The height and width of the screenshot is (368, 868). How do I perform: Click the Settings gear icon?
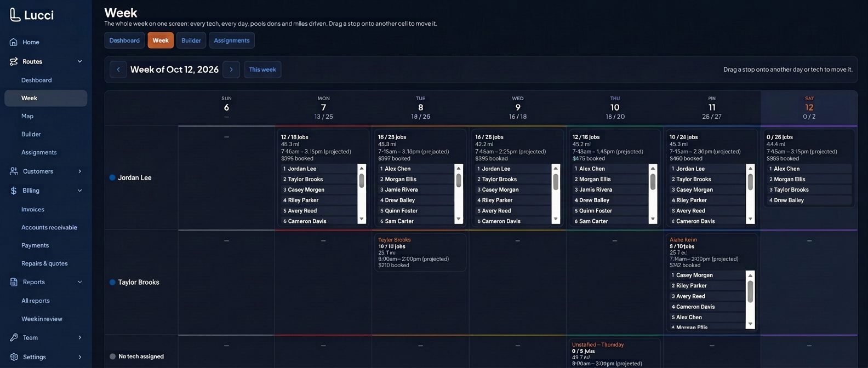tap(14, 357)
